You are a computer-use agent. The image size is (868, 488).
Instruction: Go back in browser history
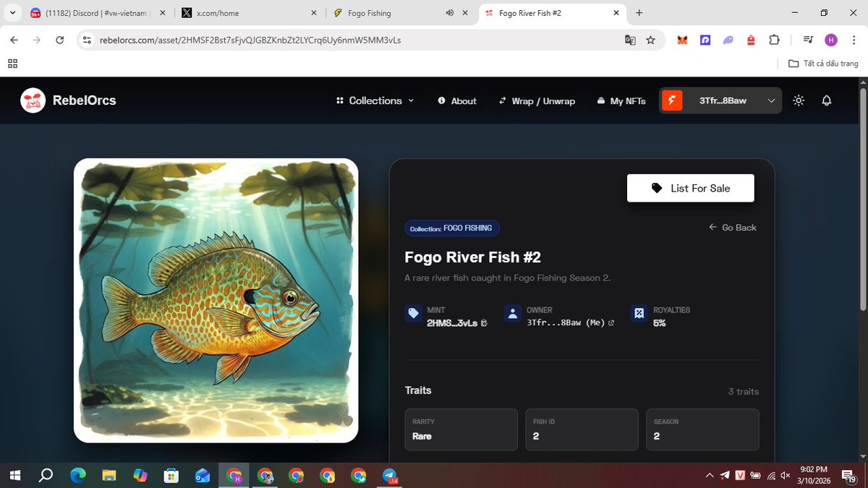click(14, 40)
